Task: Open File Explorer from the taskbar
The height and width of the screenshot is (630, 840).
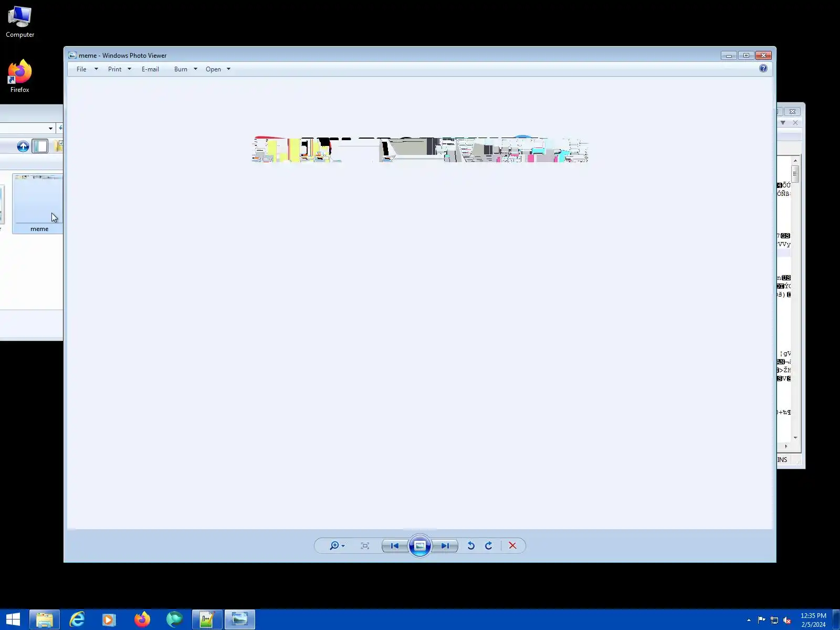Action: click(x=45, y=619)
